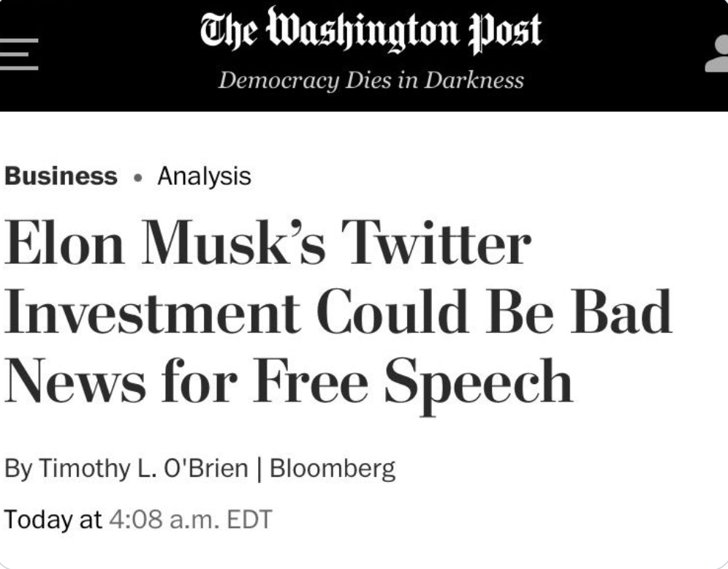
Task: Click the Today at publication label
Action: pos(53,519)
